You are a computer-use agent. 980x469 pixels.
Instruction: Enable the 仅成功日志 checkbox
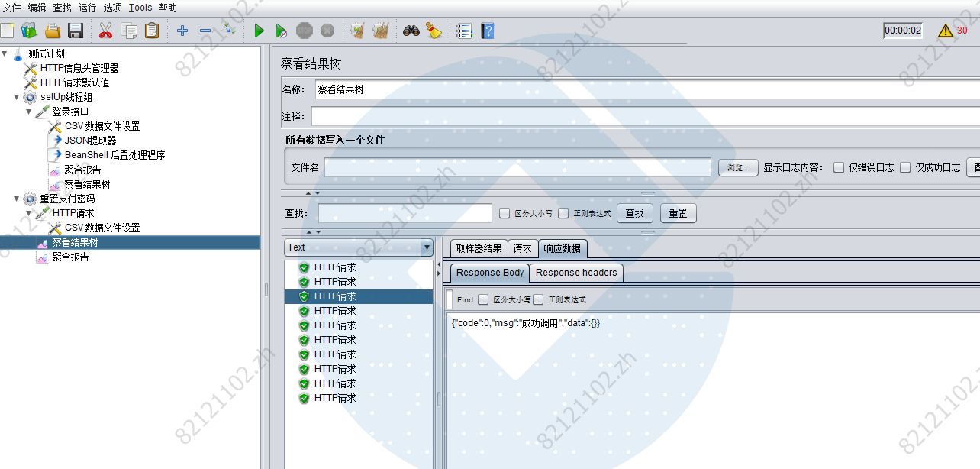pos(905,167)
